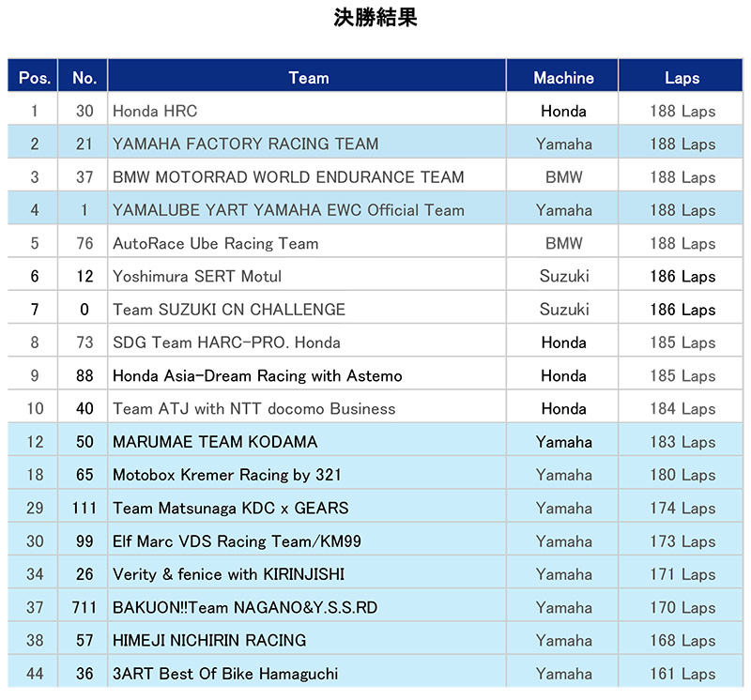Click BMW machine cell in AutoRace Ube row
The width and height of the screenshot is (751, 700).
click(x=562, y=243)
